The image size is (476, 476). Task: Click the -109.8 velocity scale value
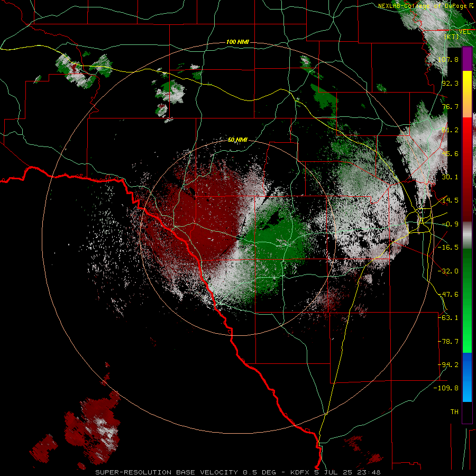(446, 388)
